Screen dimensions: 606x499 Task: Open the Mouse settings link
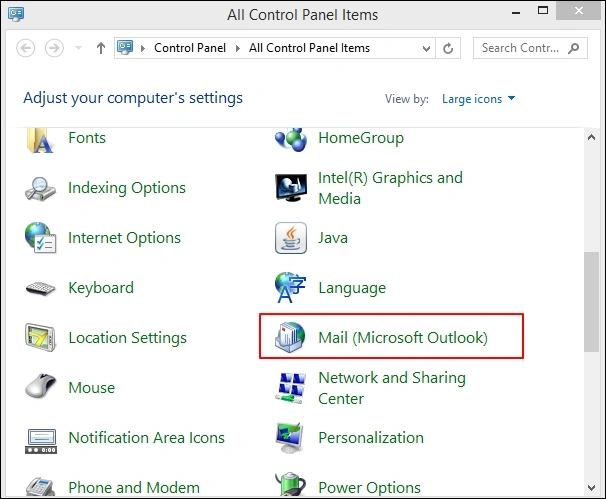[92, 388]
